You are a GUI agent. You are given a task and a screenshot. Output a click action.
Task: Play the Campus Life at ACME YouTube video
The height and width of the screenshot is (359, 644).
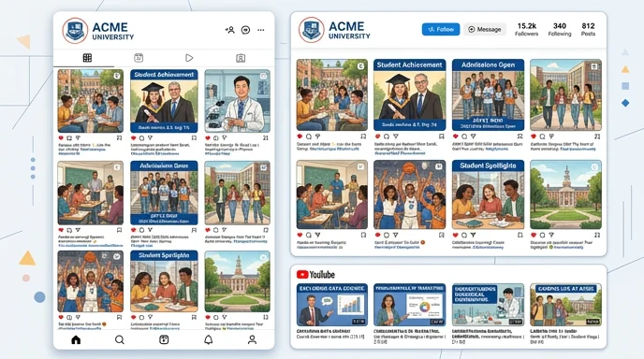(x=565, y=305)
